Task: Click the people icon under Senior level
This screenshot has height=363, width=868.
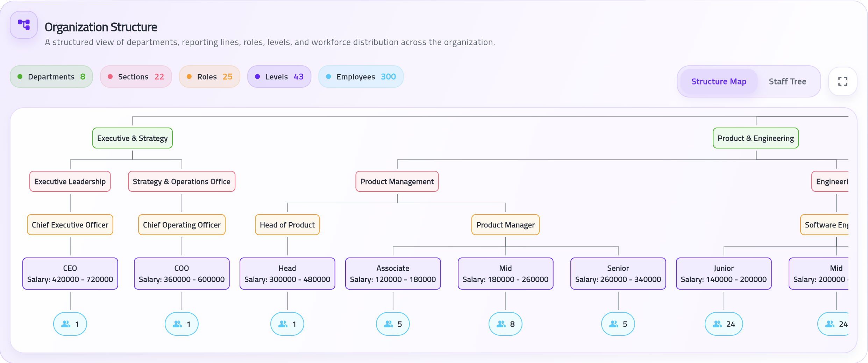Action: [x=614, y=324]
